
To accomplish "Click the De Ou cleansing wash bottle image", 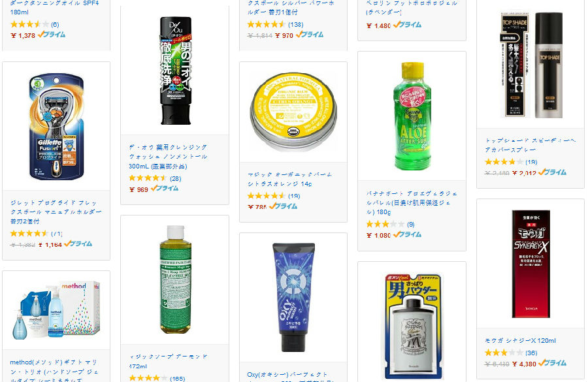I will coord(176,71).
